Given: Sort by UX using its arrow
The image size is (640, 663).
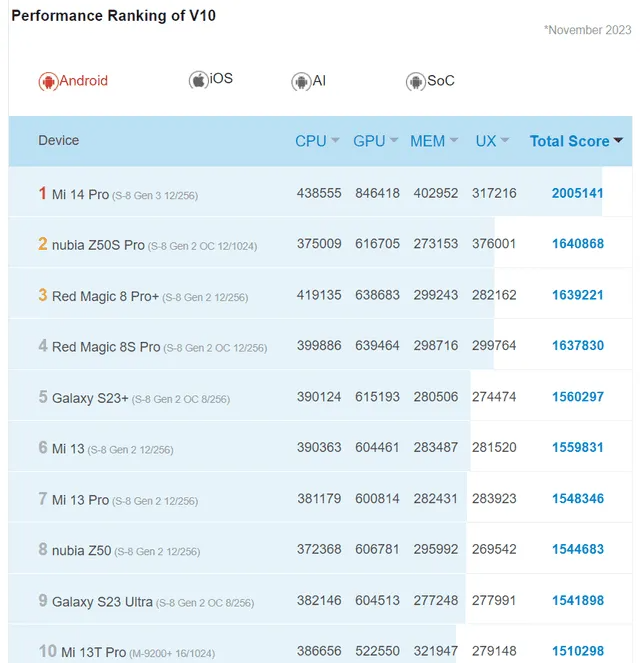Looking at the screenshot, I should pyautogui.click(x=505, y=140).
